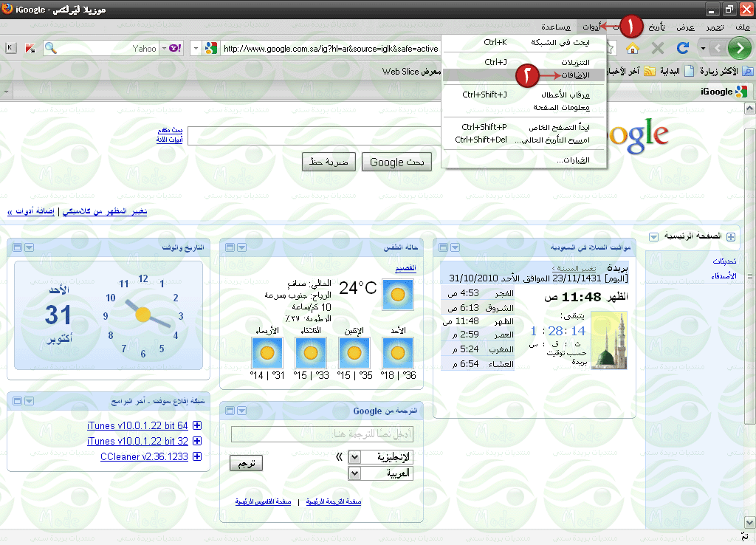Click the stop loading X icon

click(658, 48)
